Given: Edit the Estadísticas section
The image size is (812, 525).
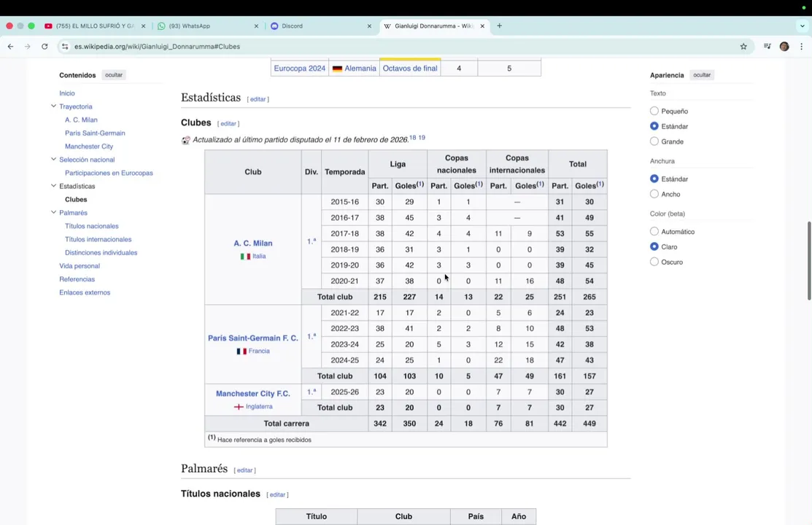Looking at the screenshot, I should (x=258, y=99).
